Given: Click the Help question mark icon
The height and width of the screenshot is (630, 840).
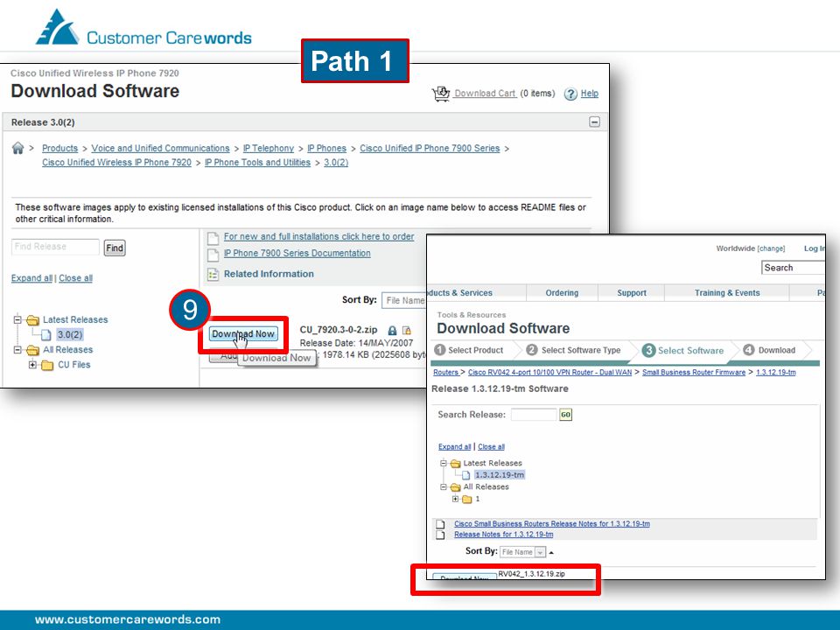Looking at the screenshot, I should 571,94.
